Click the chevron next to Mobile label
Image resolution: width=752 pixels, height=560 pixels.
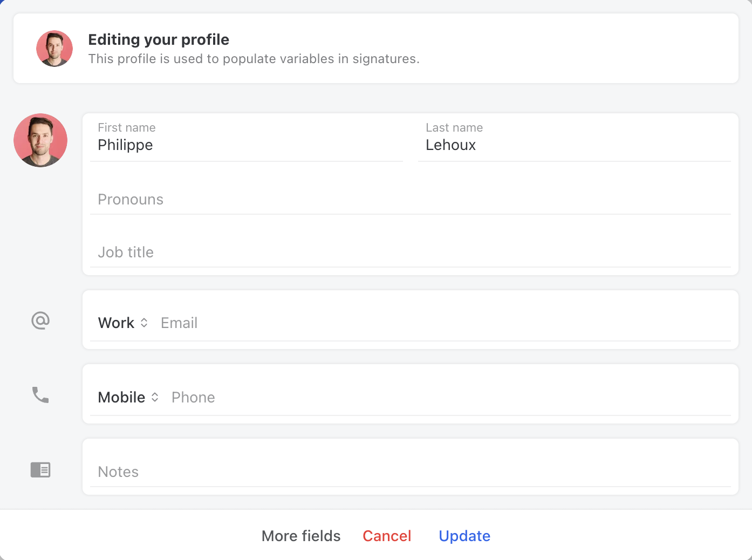pyautogui.click(x=155, y=397)
